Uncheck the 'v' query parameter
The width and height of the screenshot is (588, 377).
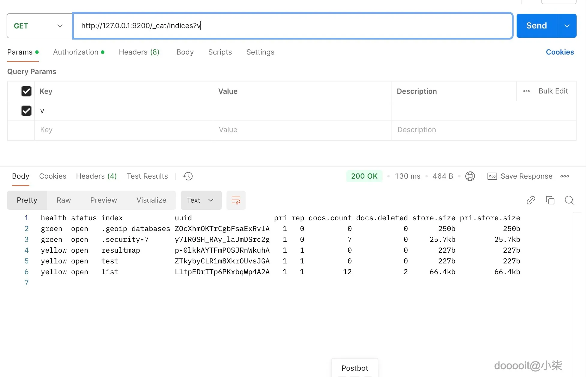pyautogui.click(x=26, y=111)
